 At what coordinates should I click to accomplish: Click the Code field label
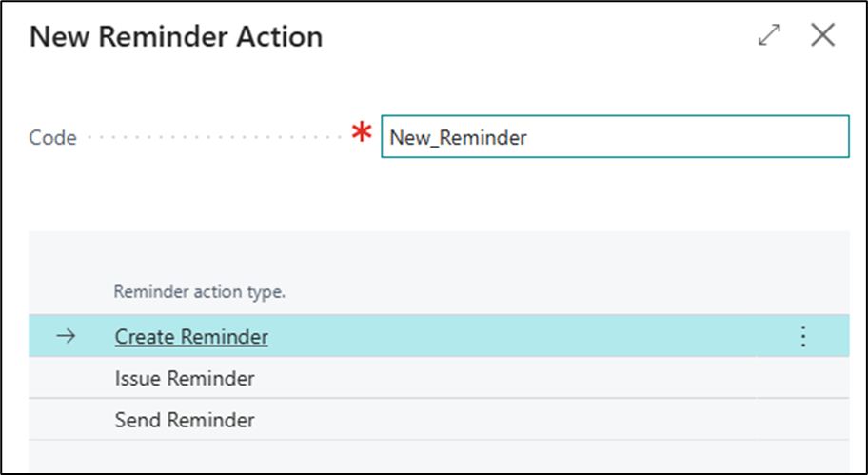pos(52,138)
